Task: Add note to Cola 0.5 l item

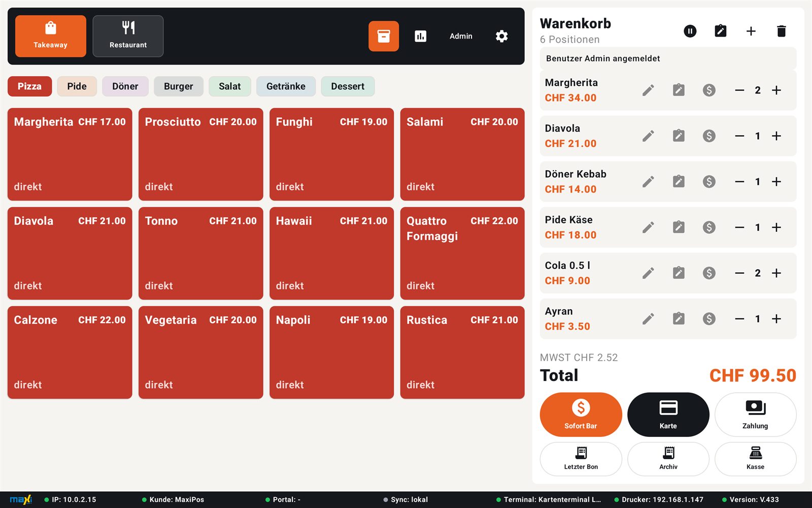Action: 679,273
